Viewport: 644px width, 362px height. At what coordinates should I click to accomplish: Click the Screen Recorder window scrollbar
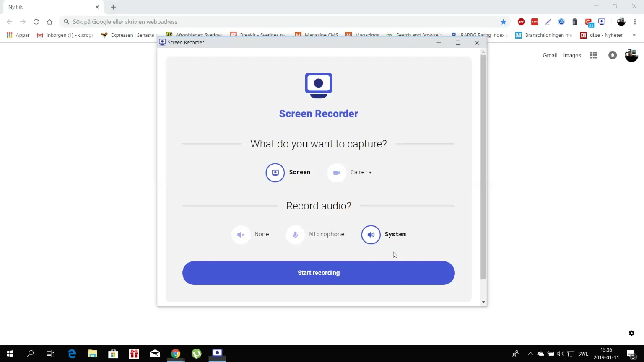(x=483, y=168)
